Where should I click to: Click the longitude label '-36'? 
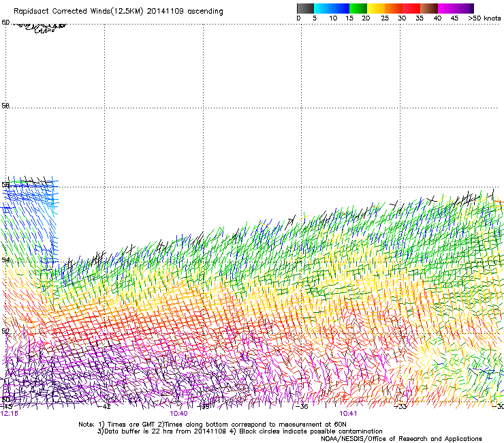click(302, 407)
